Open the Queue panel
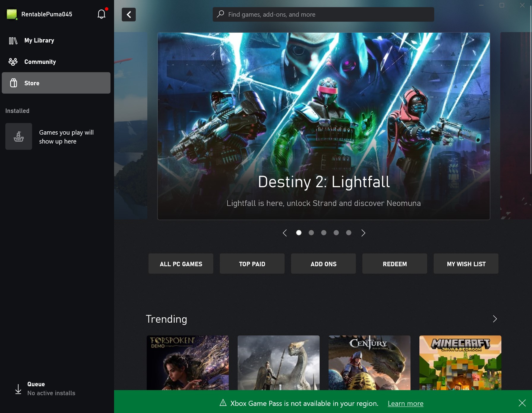 [56, 389]
